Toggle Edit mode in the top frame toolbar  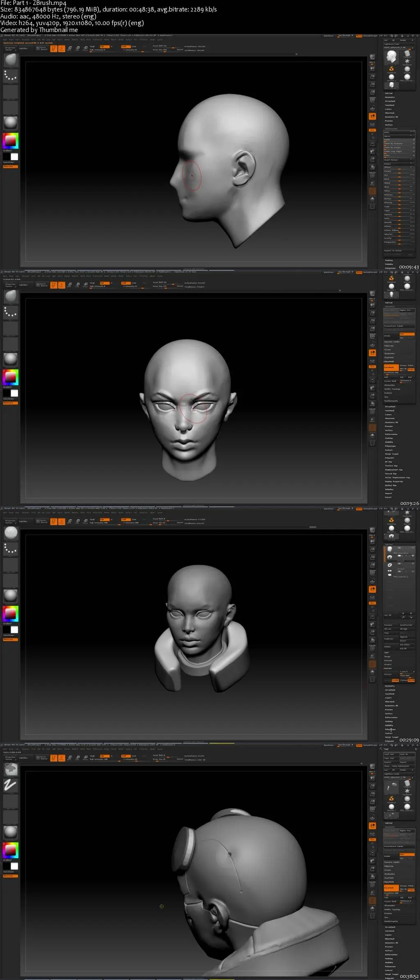(x=54, y=49)
